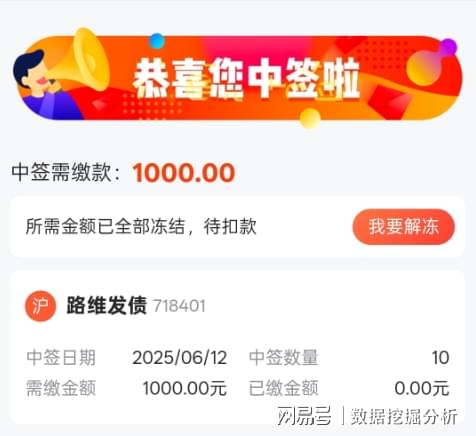This screenshot has width=476, height=436.
Task: Click the megaphone character illustration
Action: [62, 75]
